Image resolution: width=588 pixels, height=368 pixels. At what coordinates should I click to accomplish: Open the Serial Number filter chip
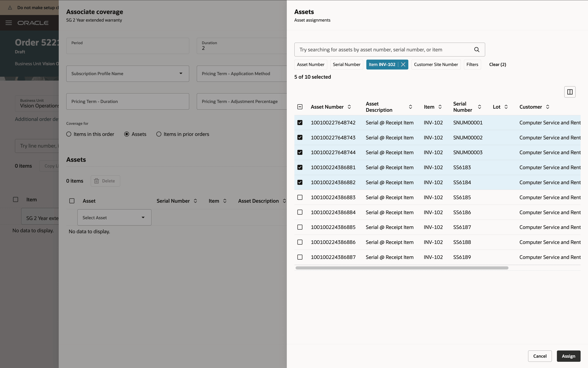(346, 64)
